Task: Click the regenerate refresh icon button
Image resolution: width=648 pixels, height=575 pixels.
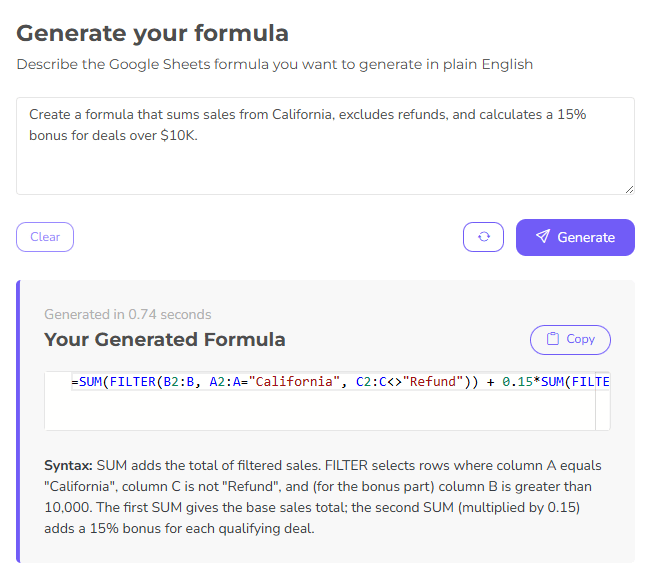Action: (x=483, y=237)
